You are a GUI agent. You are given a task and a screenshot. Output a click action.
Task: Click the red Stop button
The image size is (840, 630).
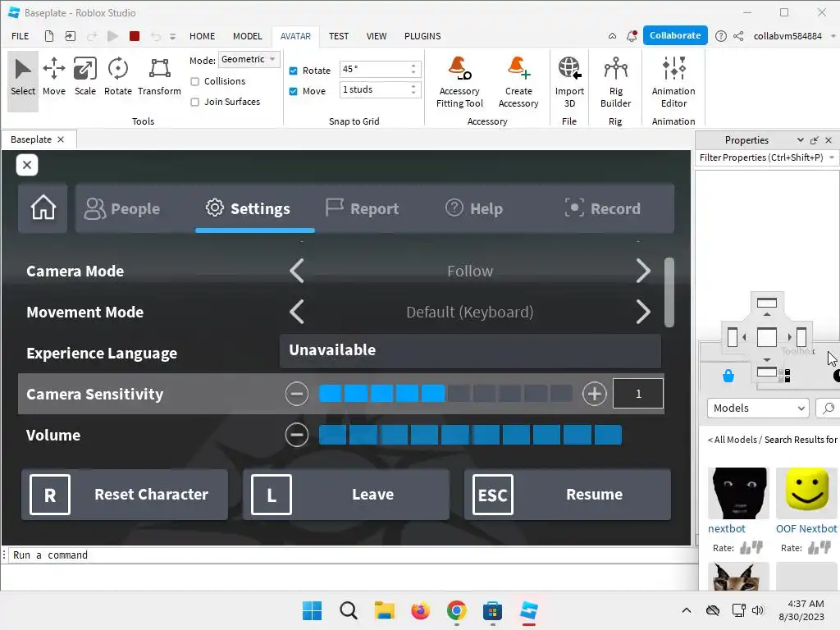[x=135, y=36]
